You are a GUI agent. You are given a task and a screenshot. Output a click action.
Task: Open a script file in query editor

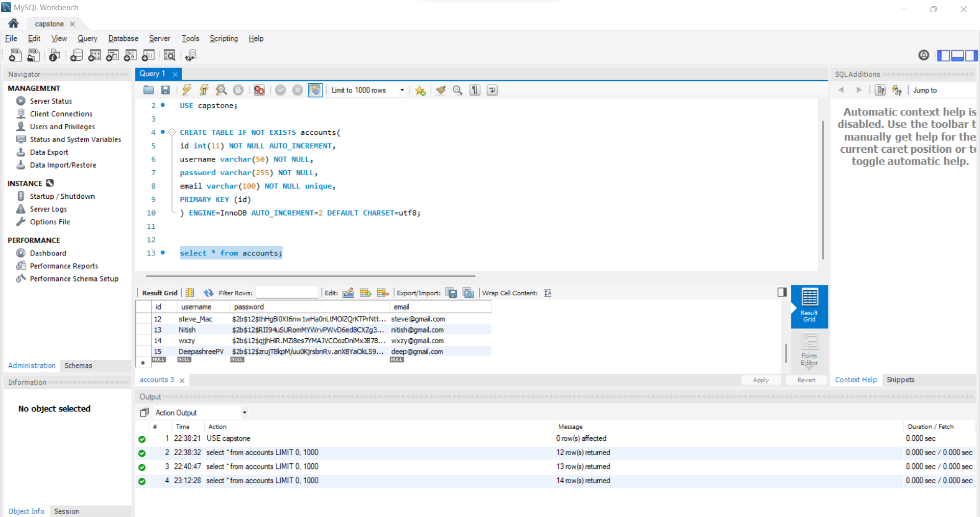pyautogui.click(x=149, y=90)
